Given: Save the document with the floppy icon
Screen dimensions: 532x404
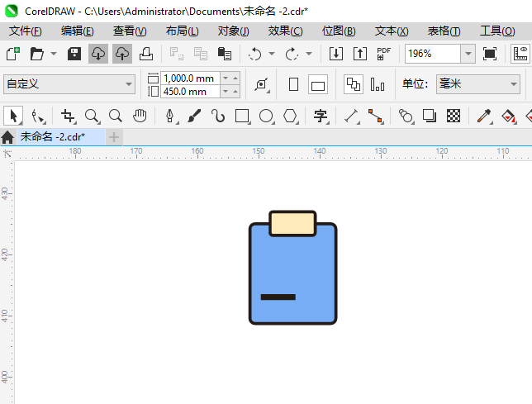Looking at the screenshot, I should pos(74,54).
